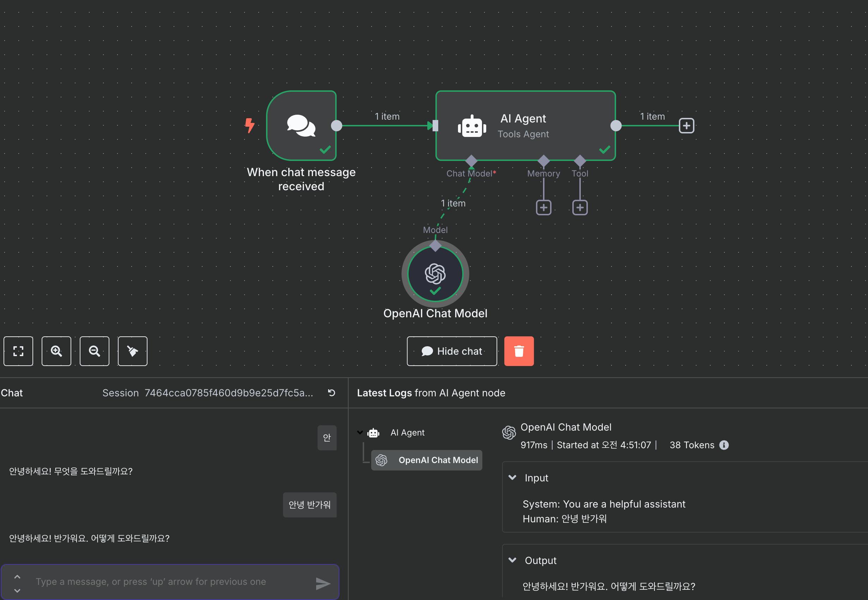Hide chat panel

pos(452,351)
